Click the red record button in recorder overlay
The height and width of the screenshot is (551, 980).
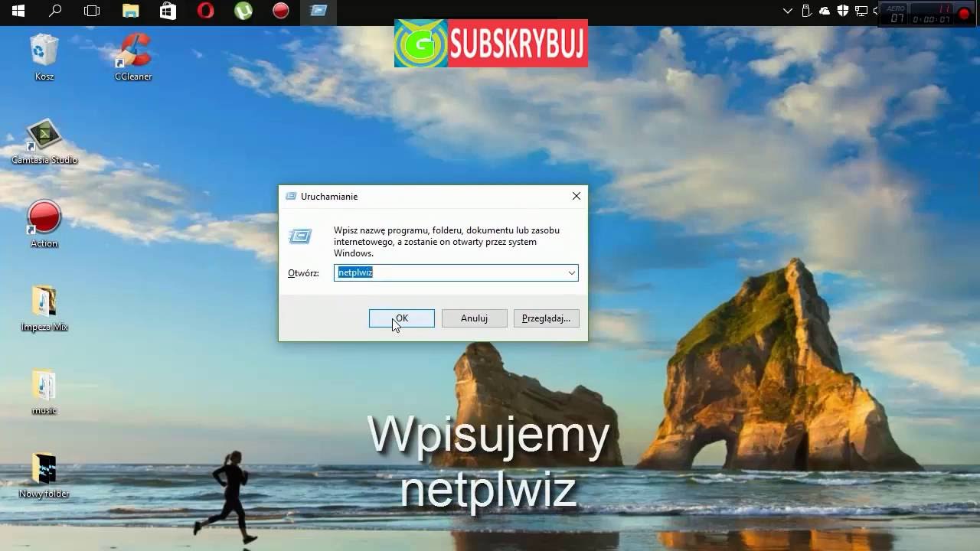965,13
